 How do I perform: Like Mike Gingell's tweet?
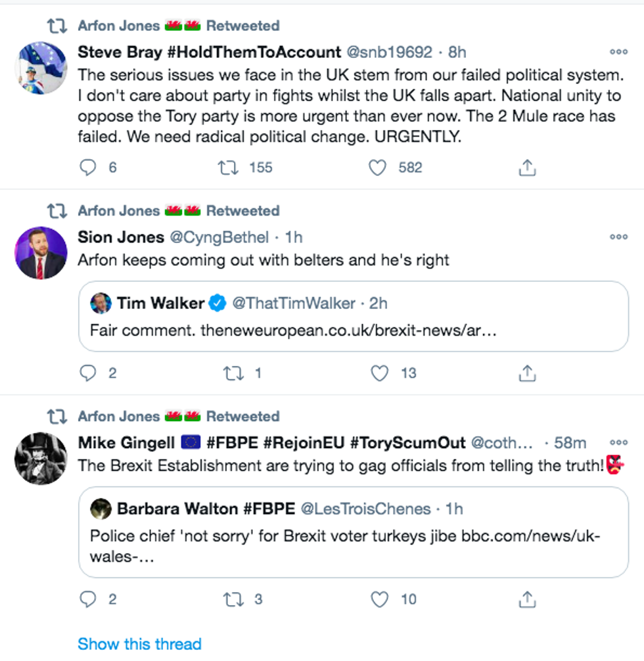(x=380, y=599)
